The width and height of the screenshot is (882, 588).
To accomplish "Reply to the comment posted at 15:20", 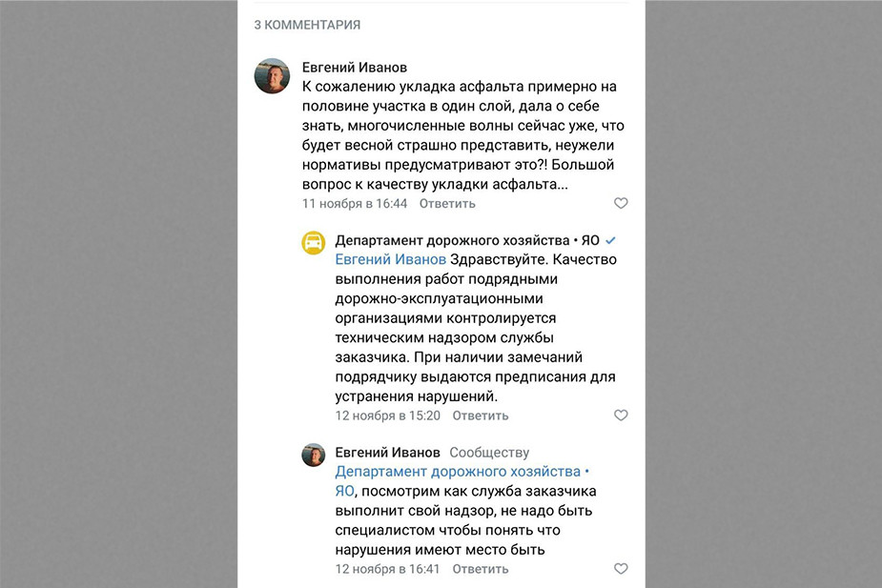I will (481, 416).
